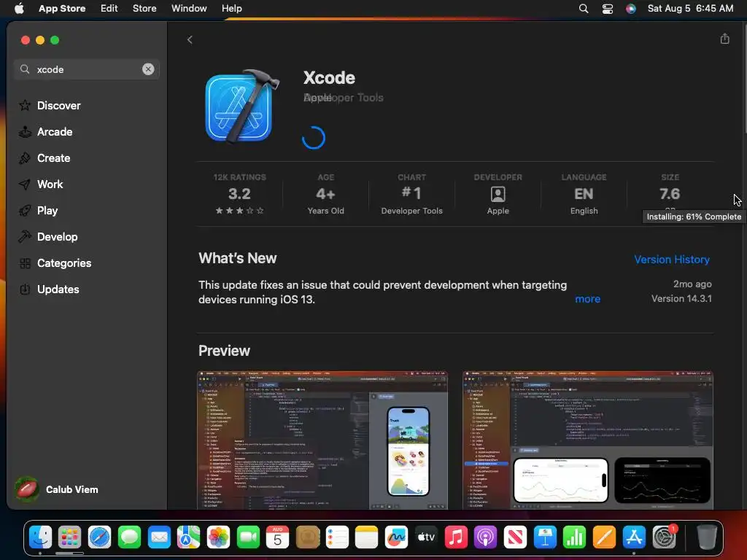This screenshot has width=747, height=560.
Task: Click the Xcode installing progress indicator
Action: coord(314,138)
